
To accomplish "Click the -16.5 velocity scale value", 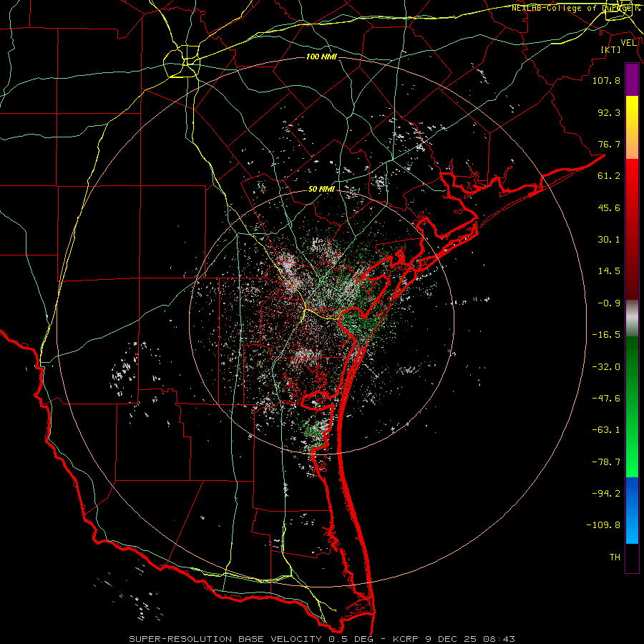I will 606,335.
